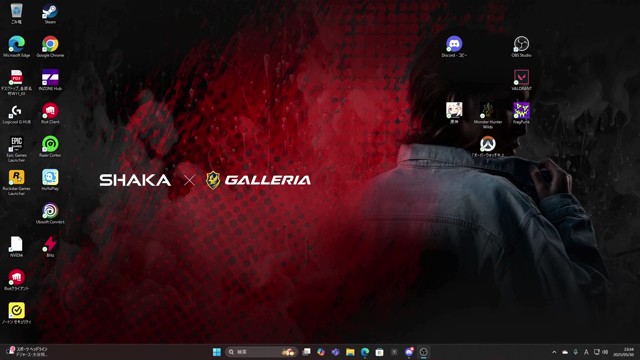640x360 pixels.
Task: Open the Steam desktop shortcut
Action: tap(50, 13)
